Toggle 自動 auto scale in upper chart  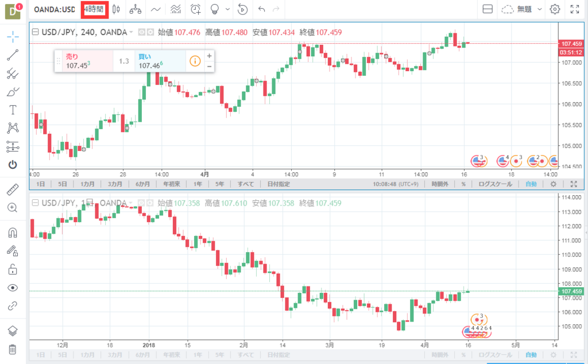pos(531,184)
